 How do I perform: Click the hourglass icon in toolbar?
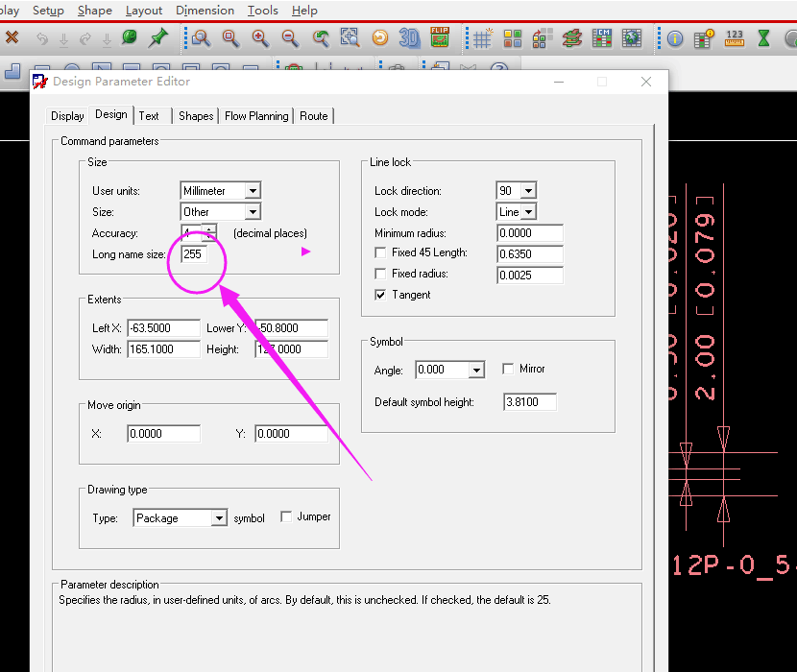pyautogui.click(x=763, y=38)
